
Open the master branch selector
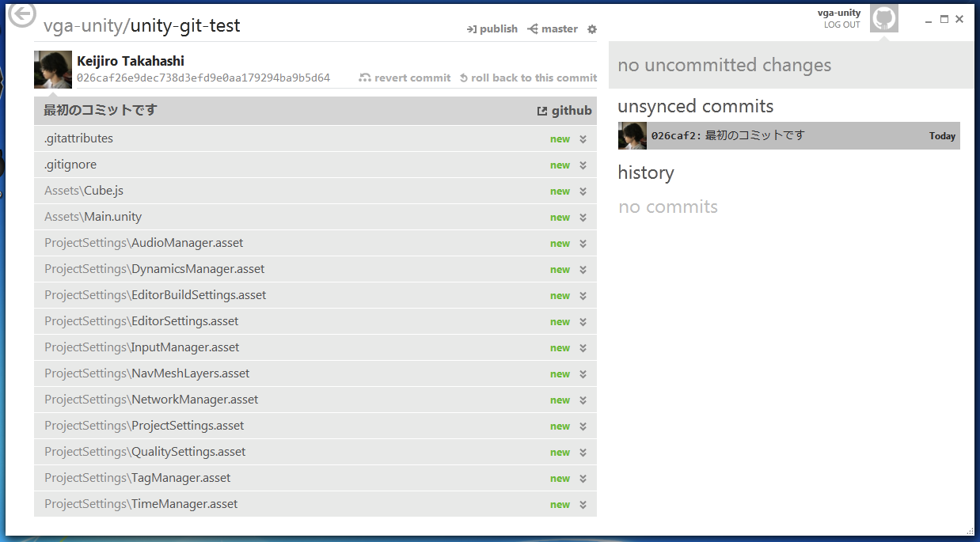point(553,28)
